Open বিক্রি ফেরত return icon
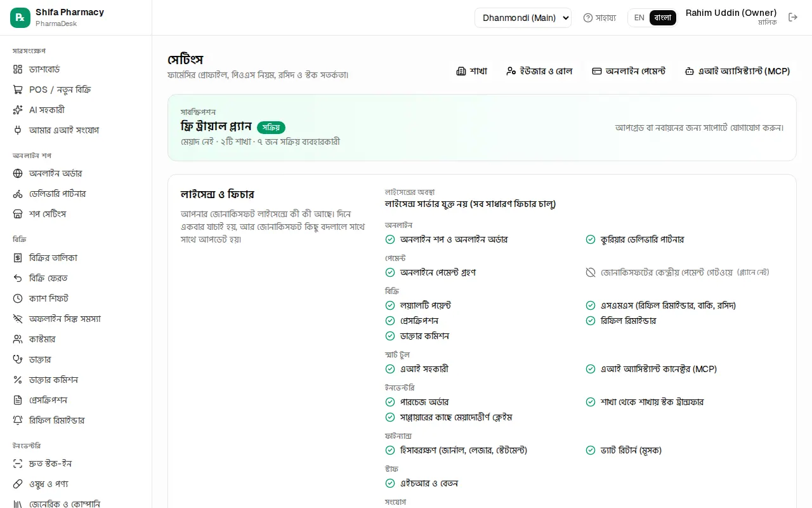Image resolution: width=812 pixels, height=508 pixels. point(18,278)
